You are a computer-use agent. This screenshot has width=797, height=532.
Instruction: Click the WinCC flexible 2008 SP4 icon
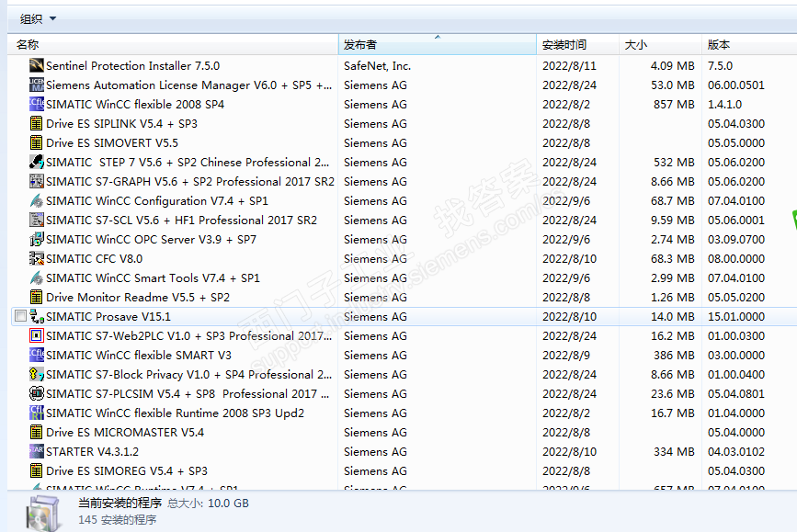coord(37,104)
